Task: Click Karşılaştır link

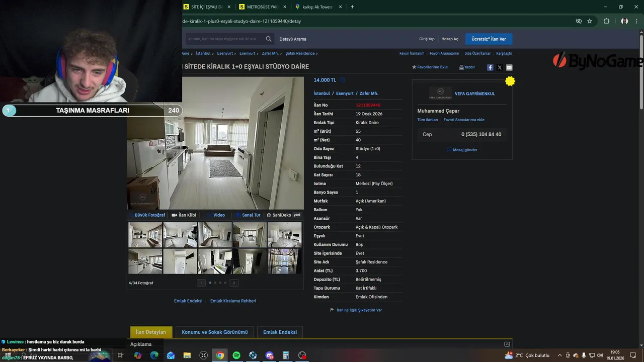Action: [x=504, y=53]
